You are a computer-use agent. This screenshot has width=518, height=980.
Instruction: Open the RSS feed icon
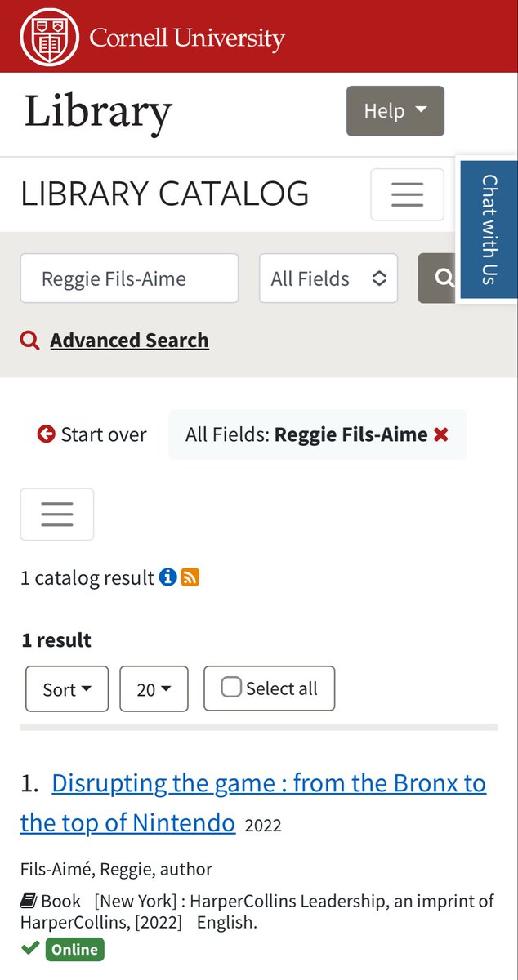[190, 577]
